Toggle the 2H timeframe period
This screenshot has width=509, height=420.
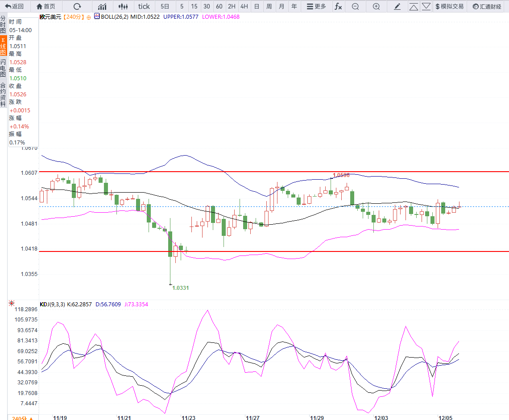(232, 6)
